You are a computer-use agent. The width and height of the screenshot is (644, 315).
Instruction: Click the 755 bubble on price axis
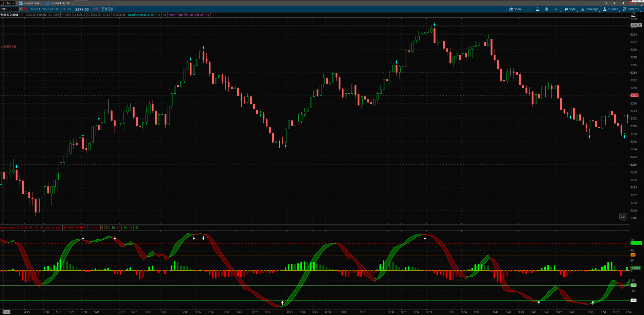[623, 217]
